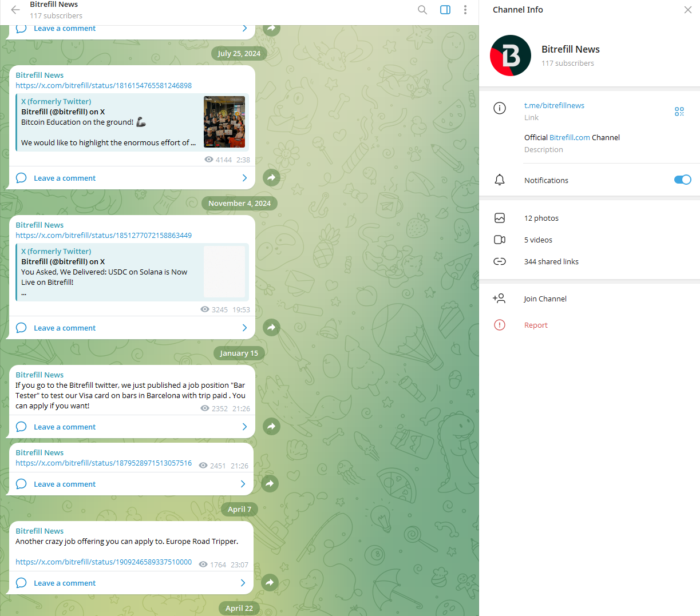Open the Bitrefill channel logo avatar
Screen dimensions: 700x616
(x=511, y=55)
